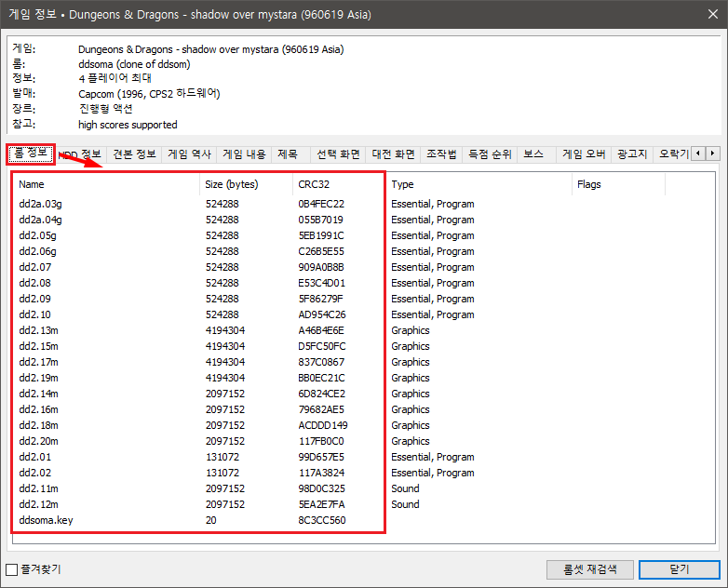Click the 롬셋 재검색 button
Screen dimensions: 728x588
tap(589, 569)
